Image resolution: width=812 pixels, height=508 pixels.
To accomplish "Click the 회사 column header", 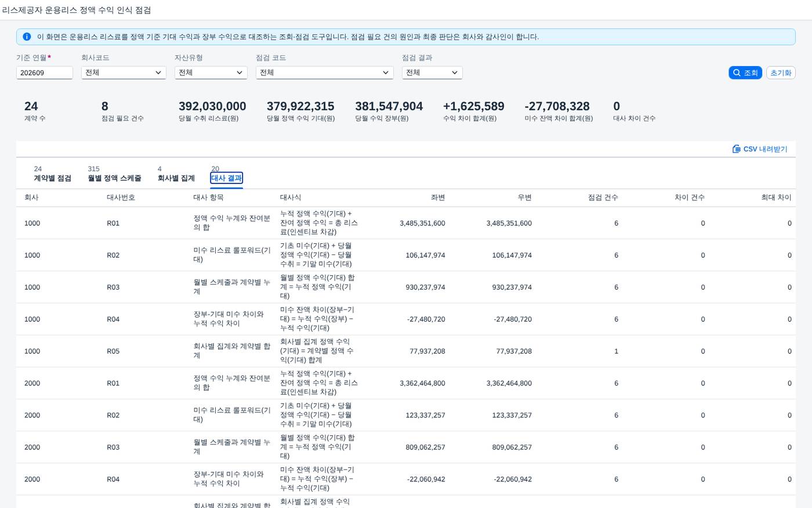I will click(31, 197).
